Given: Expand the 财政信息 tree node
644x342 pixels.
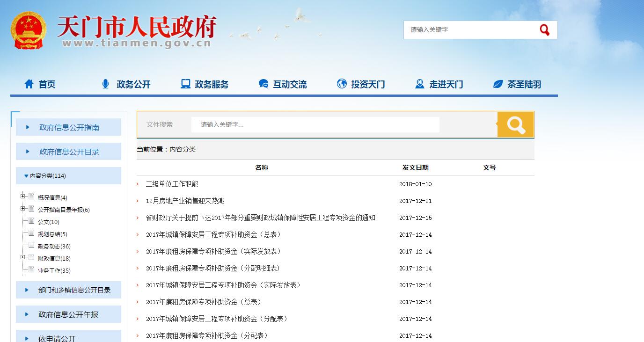Looking at the screenshot, I should tap(22, 257).
